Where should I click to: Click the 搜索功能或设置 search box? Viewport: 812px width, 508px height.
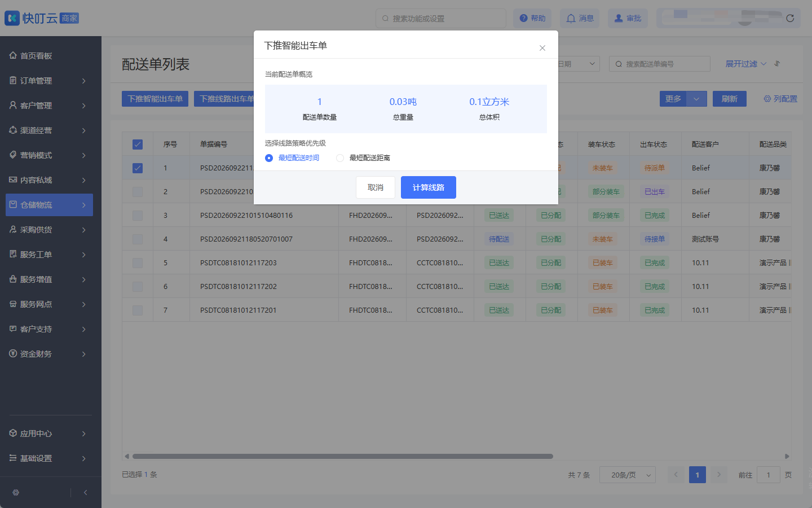(x=441, y=18)
